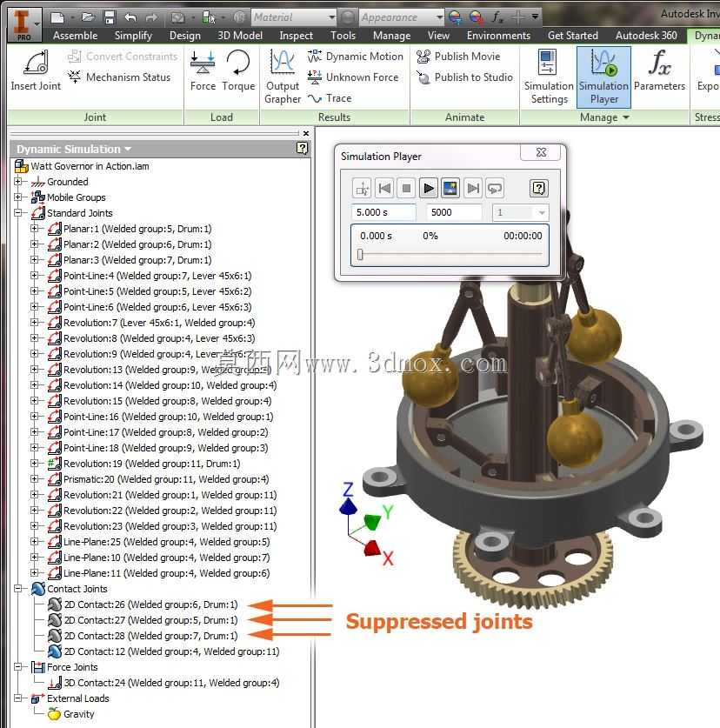The width and height of the screenshot is (720, 728).
Task: Expand Planar:1 joint node
Action: point(35,229)
